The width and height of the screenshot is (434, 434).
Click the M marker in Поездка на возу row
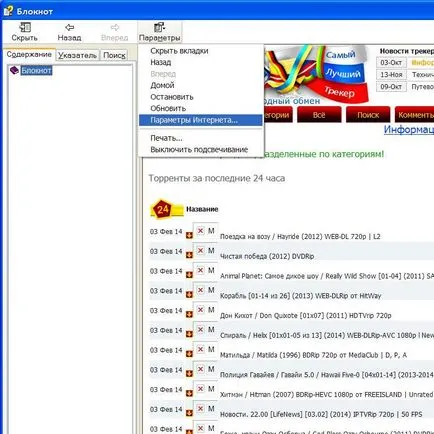[211, 231]
